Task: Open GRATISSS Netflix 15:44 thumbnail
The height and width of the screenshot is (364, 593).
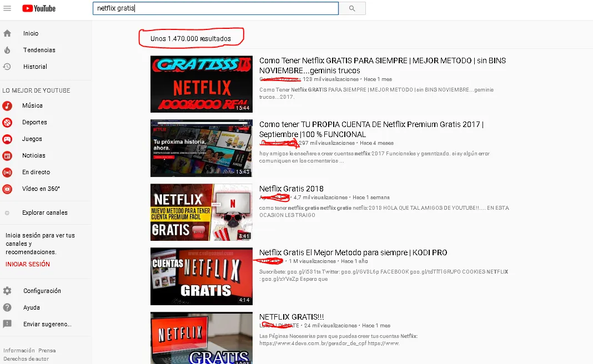Action: (x=201, y=84)
